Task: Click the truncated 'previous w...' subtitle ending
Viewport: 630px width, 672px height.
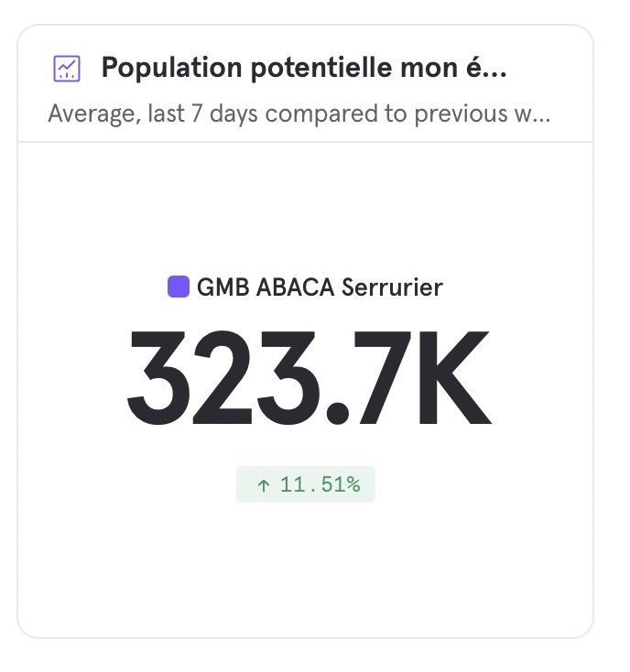Action: click(483, 114)
